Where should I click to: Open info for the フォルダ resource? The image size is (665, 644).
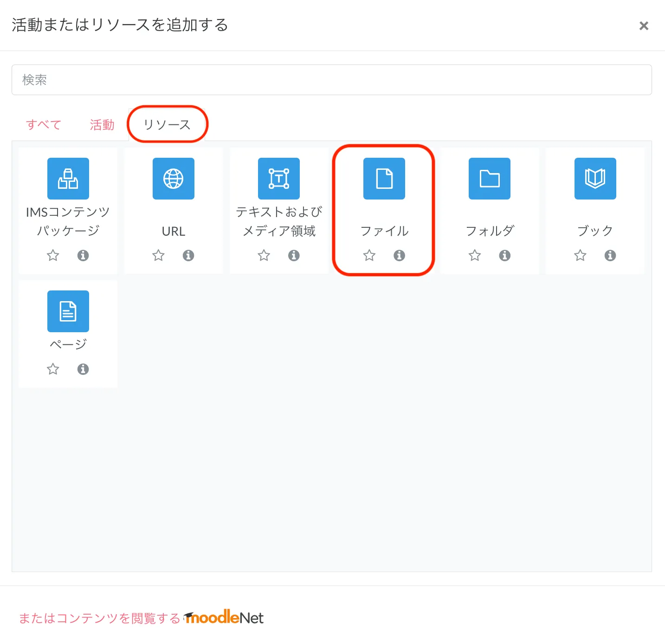point(504,255)
